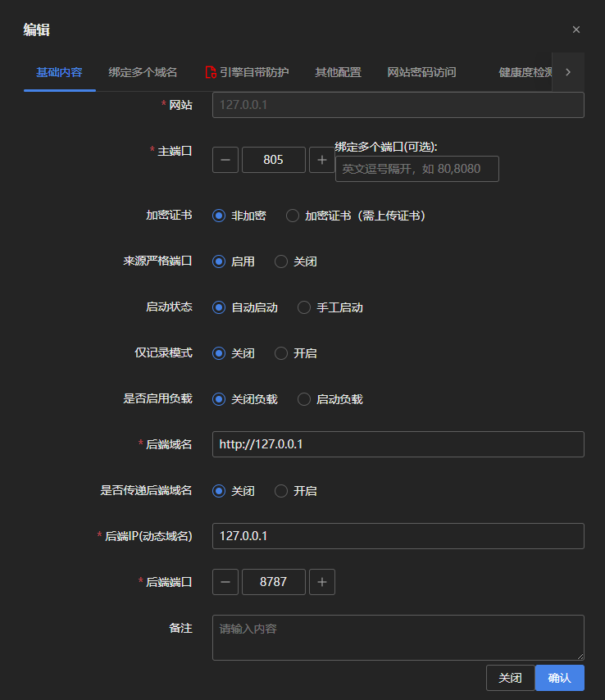Switch to the 绑定多个域名 tab
Image resolution: width=605 pixels, height=700 pixels.
coord(143,72)
